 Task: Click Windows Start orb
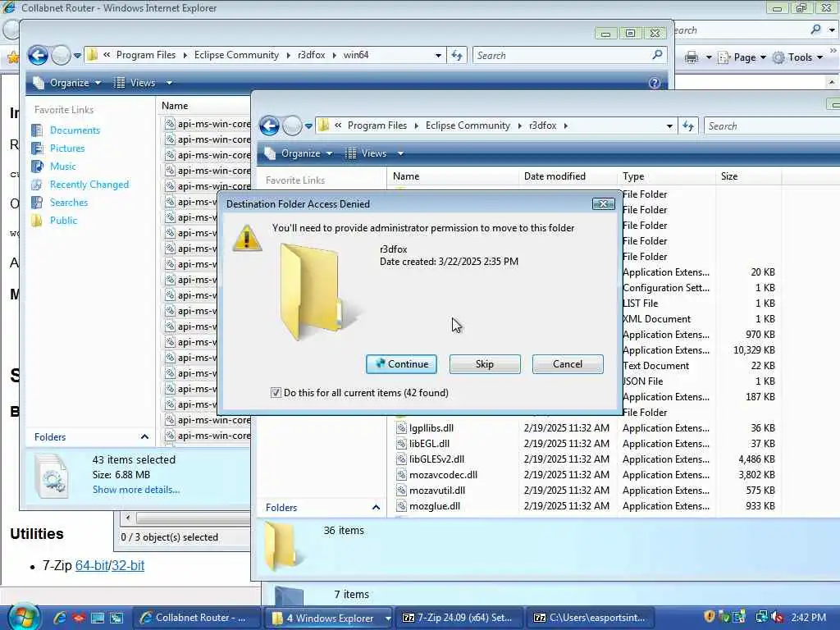23,617
